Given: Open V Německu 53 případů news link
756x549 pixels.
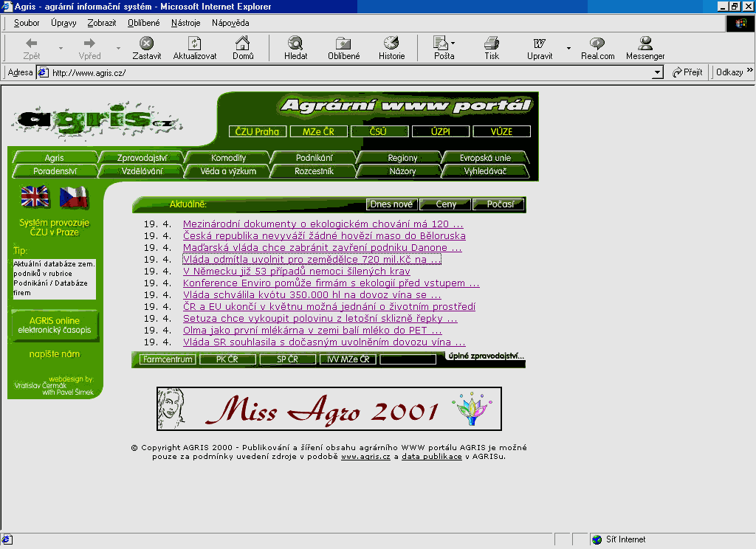Looking at the screenshot, I should click(x=297, y=272).
